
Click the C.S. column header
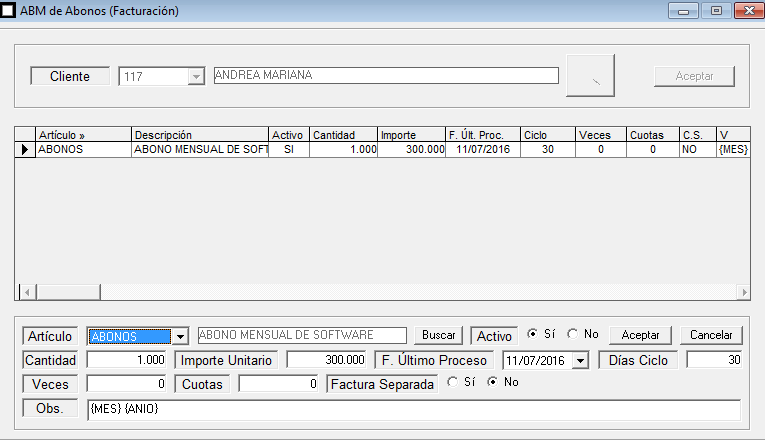[698, 135]
